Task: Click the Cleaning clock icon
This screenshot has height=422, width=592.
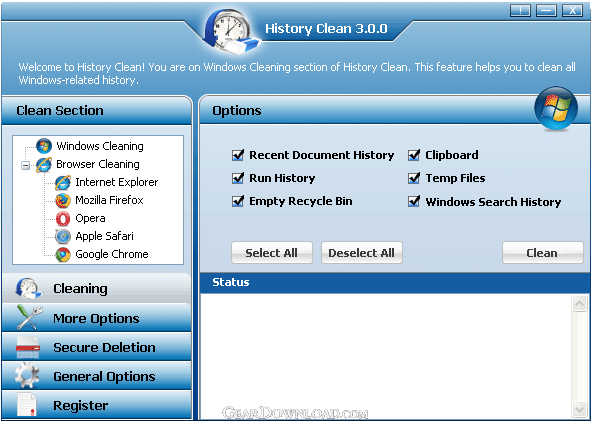Action: (29, 289)
